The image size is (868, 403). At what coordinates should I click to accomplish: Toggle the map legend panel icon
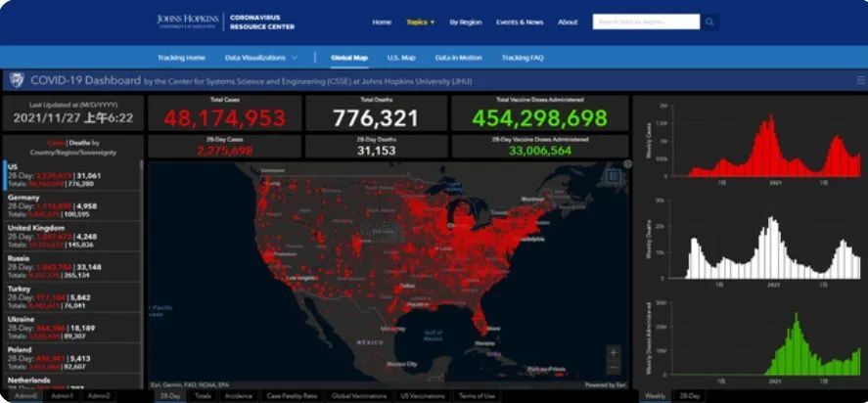point(613,177)
